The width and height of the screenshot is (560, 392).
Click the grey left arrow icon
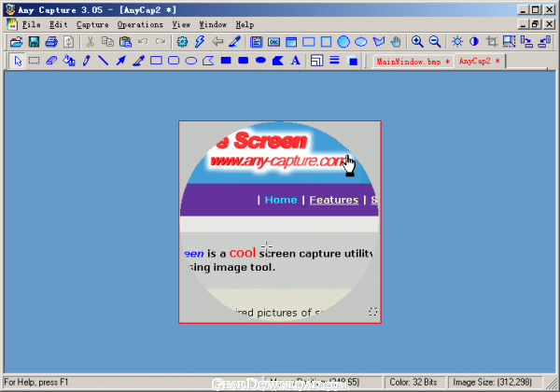(217, 42)
